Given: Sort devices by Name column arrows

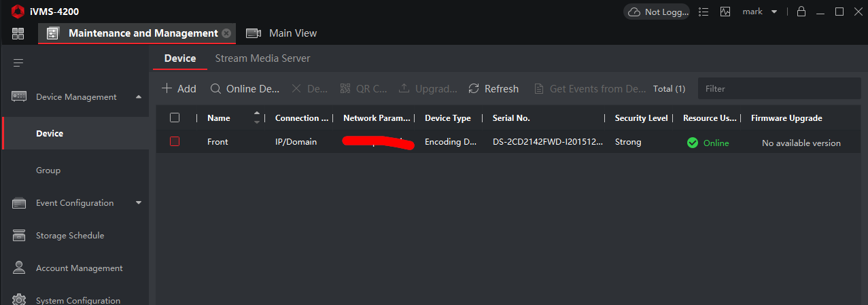Looking at the screenshot, I should click(256, 118).
